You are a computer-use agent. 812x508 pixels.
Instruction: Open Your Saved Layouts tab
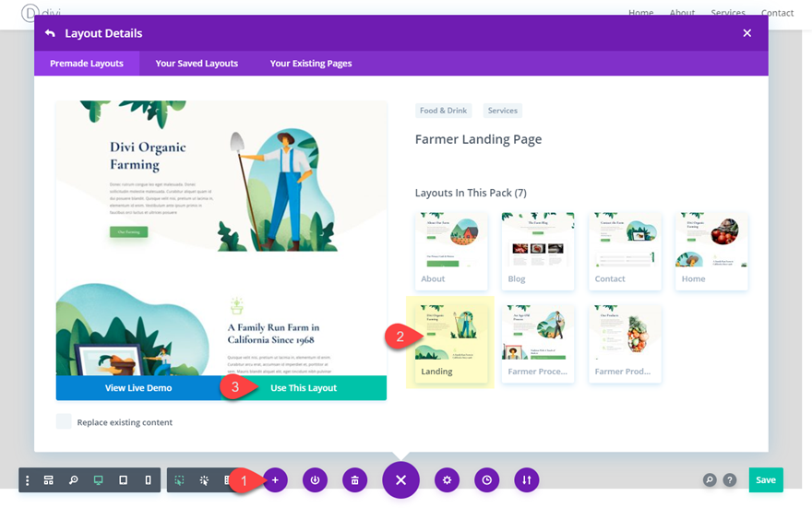[x=197, y=63]
